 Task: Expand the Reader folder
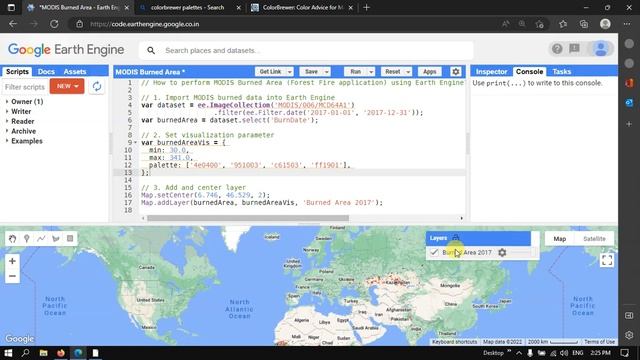[7, 121]
